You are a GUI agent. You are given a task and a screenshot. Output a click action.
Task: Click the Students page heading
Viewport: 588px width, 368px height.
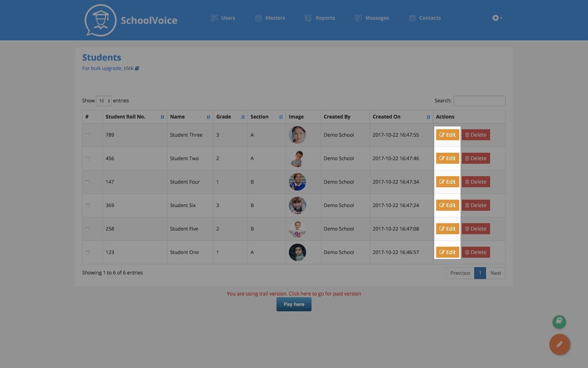point(102,58)
